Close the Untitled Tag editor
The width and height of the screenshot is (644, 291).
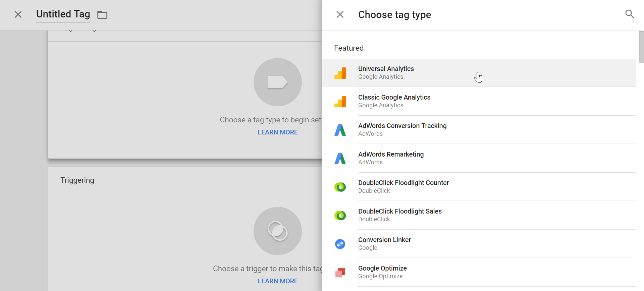pos(18,14)
